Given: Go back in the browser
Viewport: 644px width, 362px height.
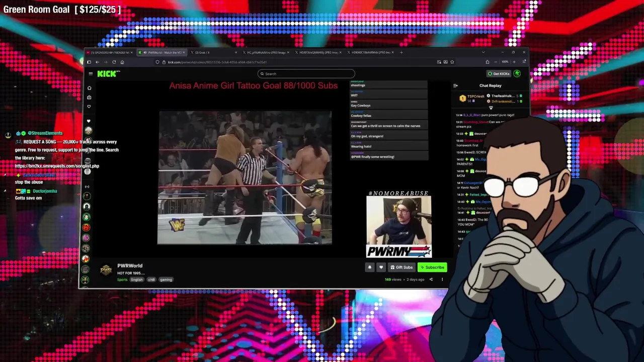Looking at the screenshot, I should [97, 62].
